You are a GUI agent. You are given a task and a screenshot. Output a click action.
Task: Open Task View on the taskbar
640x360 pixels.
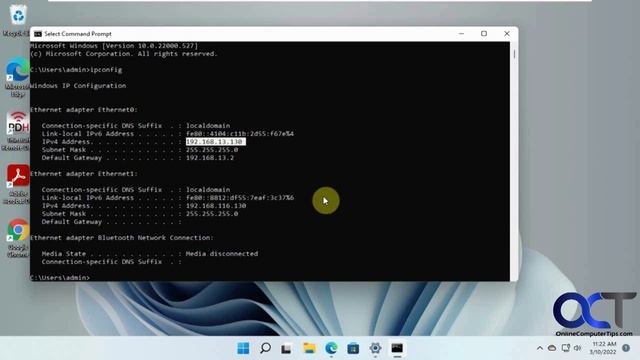[287, 348]
